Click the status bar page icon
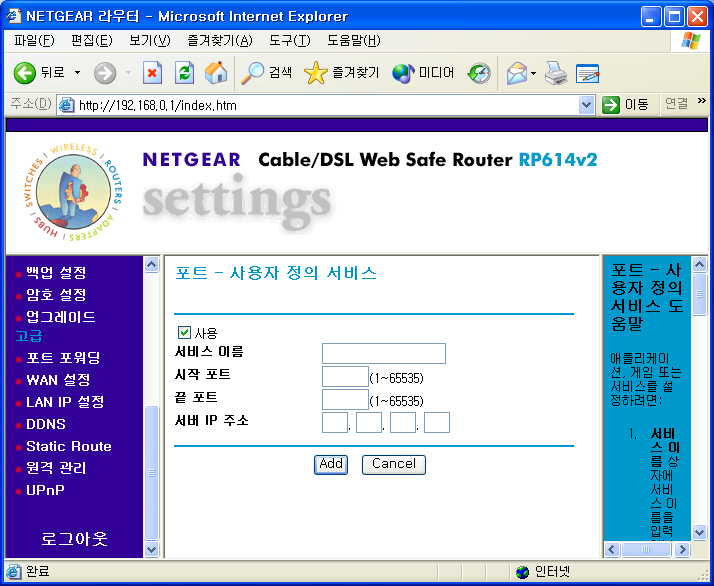This screenshot has height=586, width=714. click(x=15, y=571)
